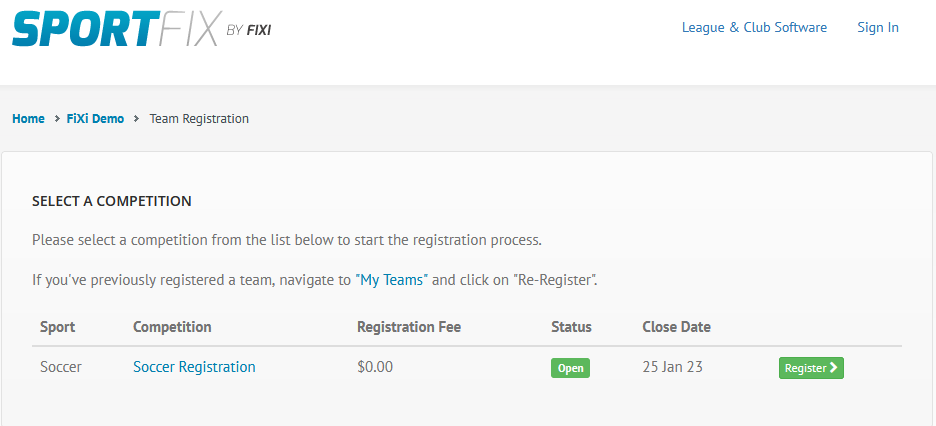The width and height of the screenshot is (936, 426).
Task: Follow the "My Teams" link
Action: pos(392,280)
